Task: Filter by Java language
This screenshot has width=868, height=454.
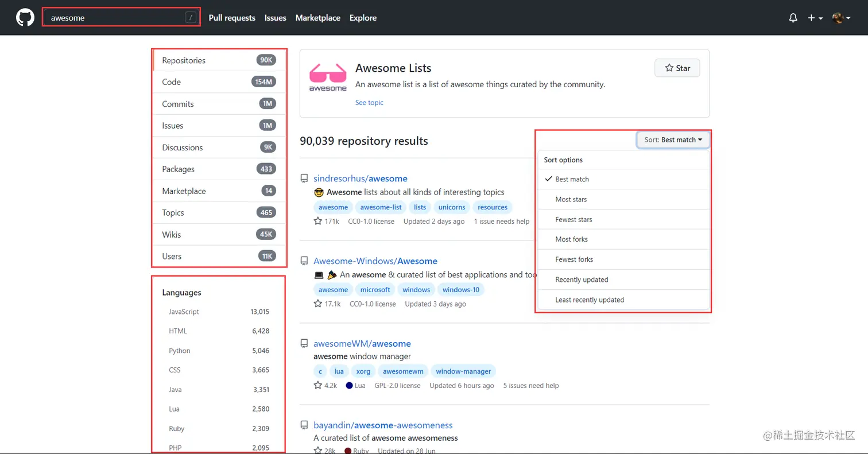Action: pos(219,390)
